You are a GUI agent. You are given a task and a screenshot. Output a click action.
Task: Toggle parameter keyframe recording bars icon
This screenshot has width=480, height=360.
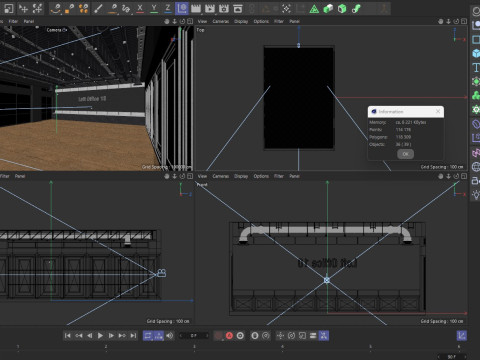[x=313, y=335]
